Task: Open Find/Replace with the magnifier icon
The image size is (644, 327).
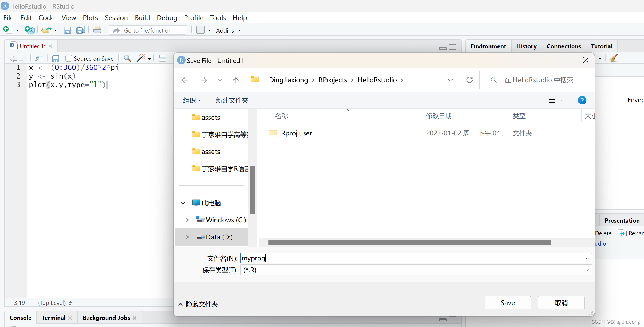Action: pyautogui.click(x=127, y=58)
